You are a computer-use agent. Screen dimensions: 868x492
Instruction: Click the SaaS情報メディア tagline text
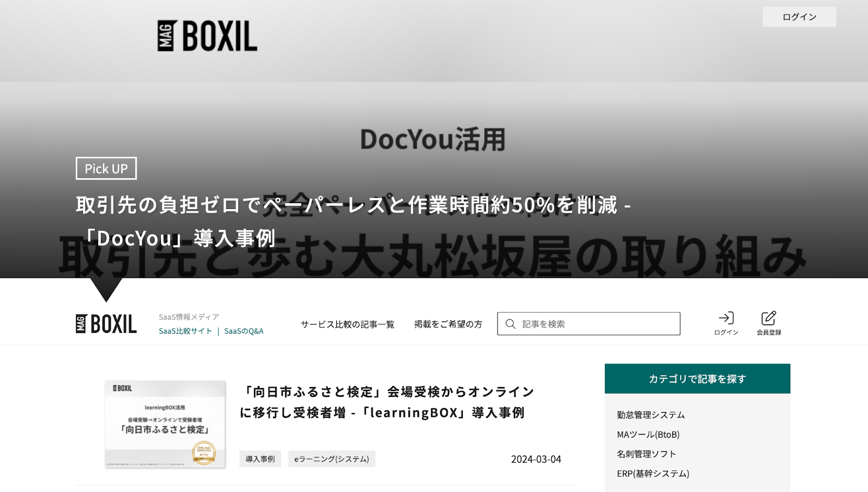coord(189,317)
